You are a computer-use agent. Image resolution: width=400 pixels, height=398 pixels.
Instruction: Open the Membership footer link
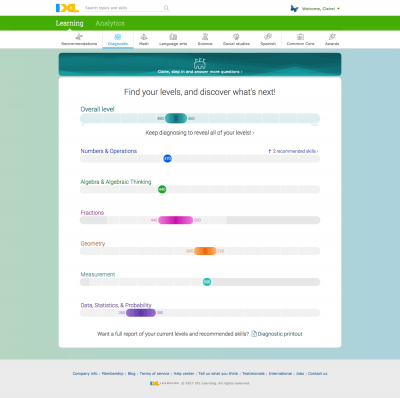pos(112,374)
